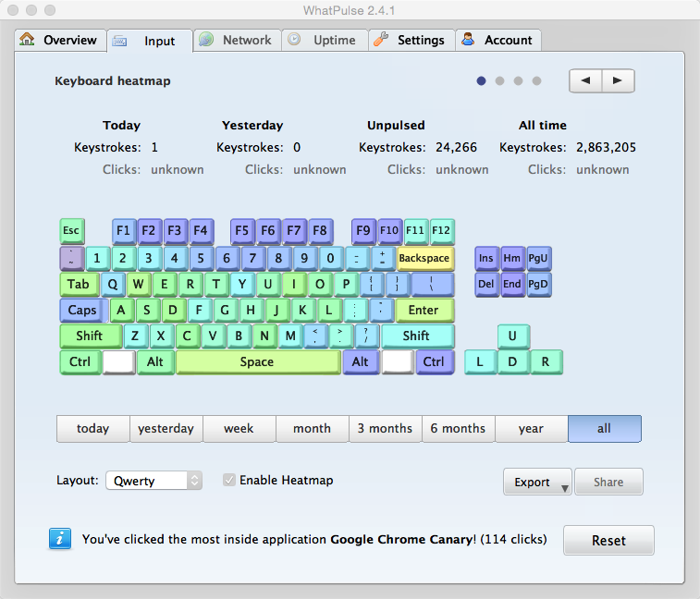Image resolution: width=700 pixels, height=599 pixels.
Task: Click the left Ctrl key
Action: point(80,362)
